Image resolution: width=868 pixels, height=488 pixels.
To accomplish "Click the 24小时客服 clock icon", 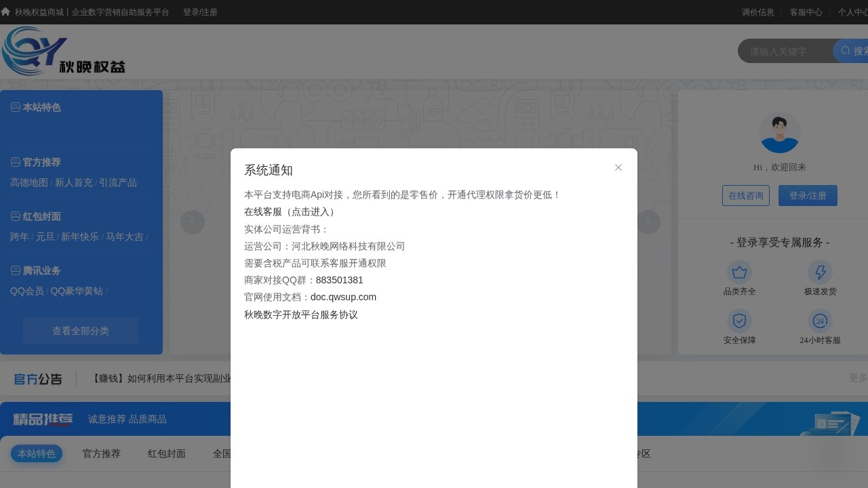I will [821, 321].
